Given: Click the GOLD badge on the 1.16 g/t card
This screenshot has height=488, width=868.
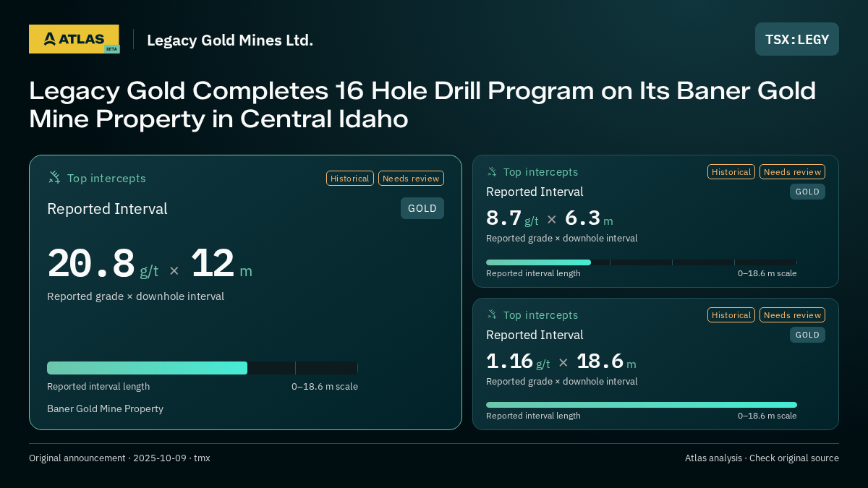Looking at the screenshot, I should pos(807,335).
